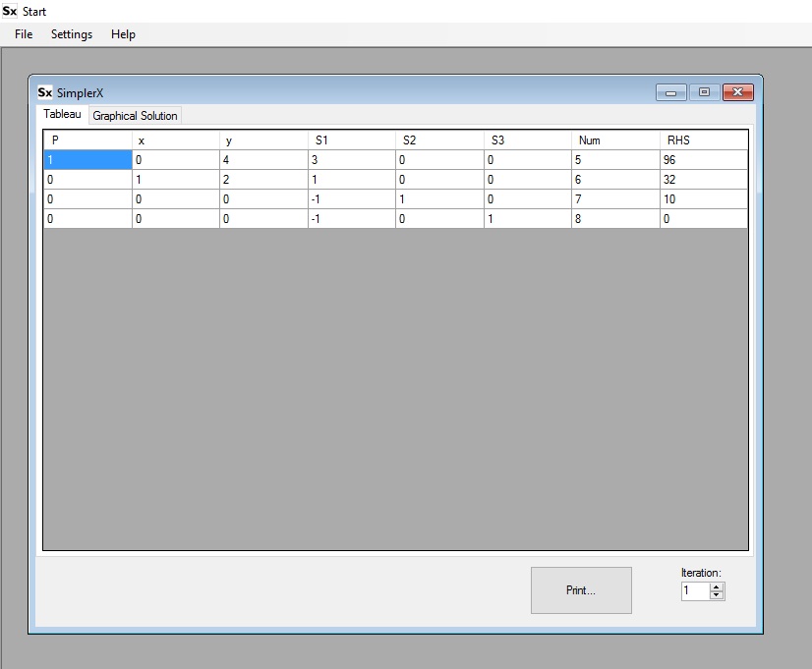Image resolution: width=812 pixels, height=669 pixels.
Task: Click the RHS column header
Action: 704,140
